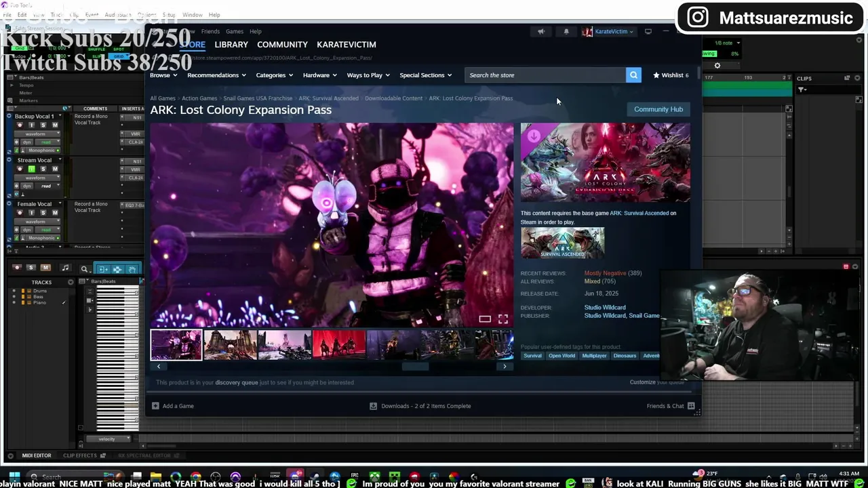Toggle fullscreen on the game trailer

tap(503, 319)
